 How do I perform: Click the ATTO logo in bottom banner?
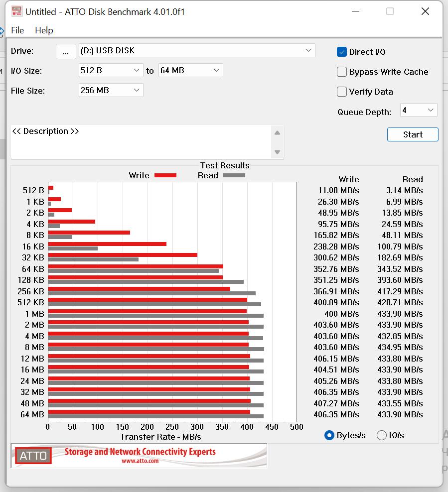click(33, 456)
